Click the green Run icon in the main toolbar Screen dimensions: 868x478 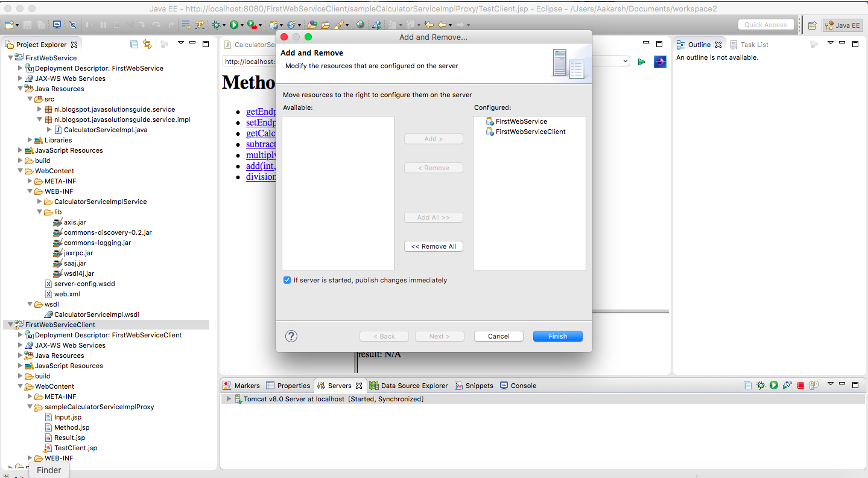click(x=233, y=25)
